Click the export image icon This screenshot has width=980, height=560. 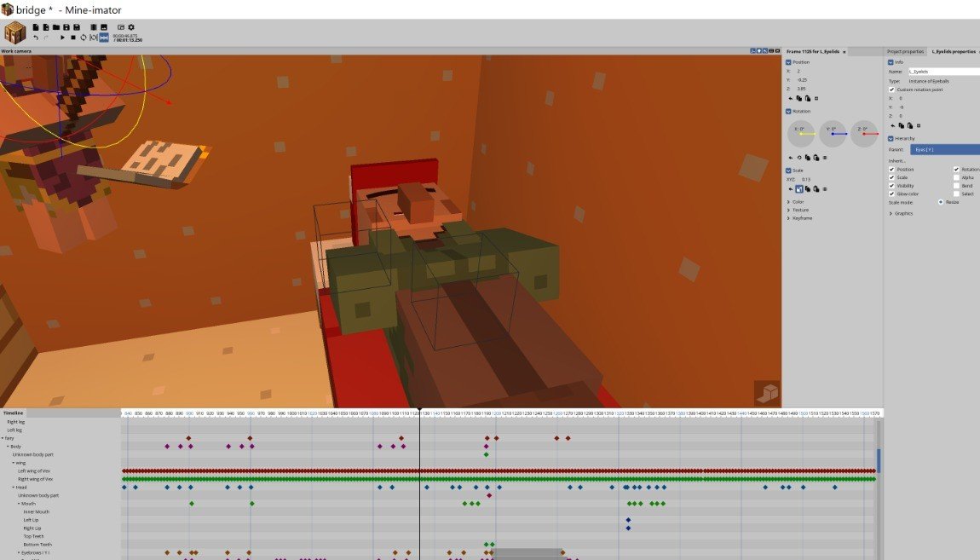(x=104, y=27)
